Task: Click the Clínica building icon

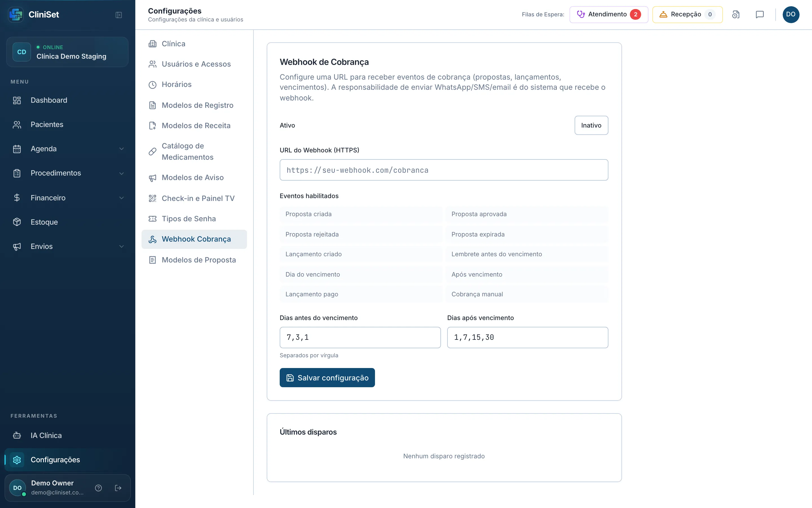Action: [x=153, y=44]
